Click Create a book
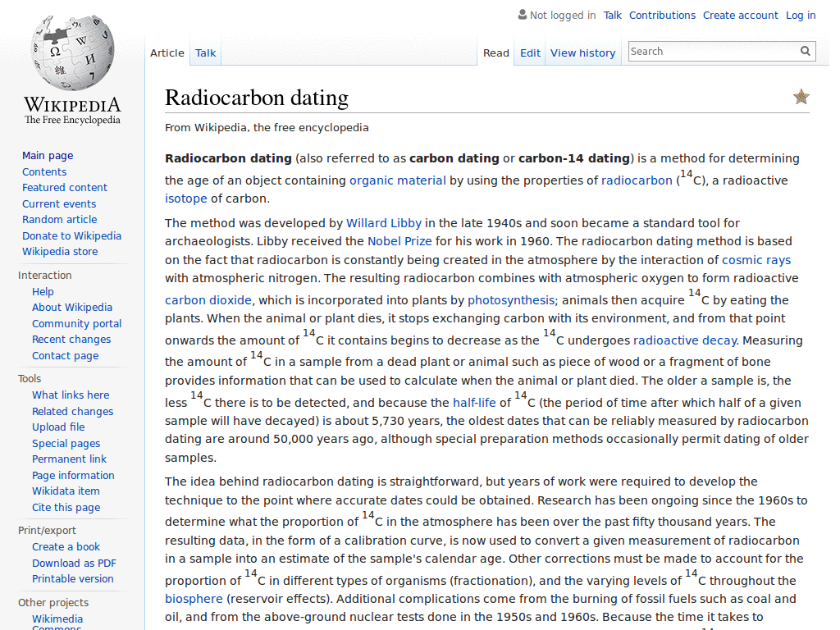840x630 pixels. coord(66,546)
